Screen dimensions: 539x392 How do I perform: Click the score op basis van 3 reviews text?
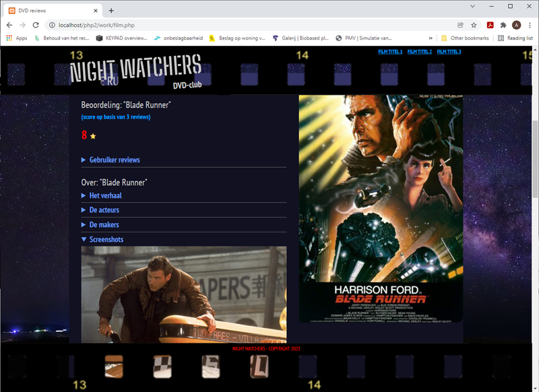[116, 117]
